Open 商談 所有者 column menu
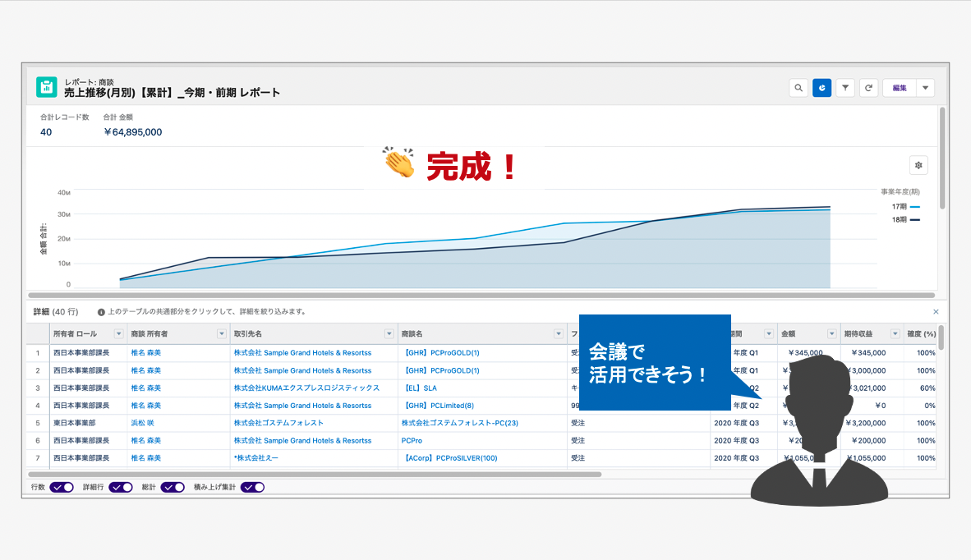This screenshot has height=560, width=971. tap(222, 334)
